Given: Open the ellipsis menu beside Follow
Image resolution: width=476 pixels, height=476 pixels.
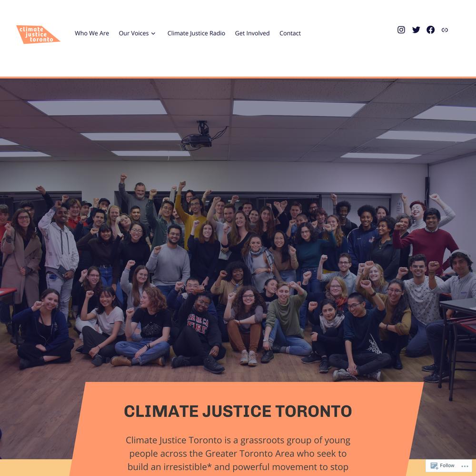Looking at the screenshot, I should pos(465,466).
